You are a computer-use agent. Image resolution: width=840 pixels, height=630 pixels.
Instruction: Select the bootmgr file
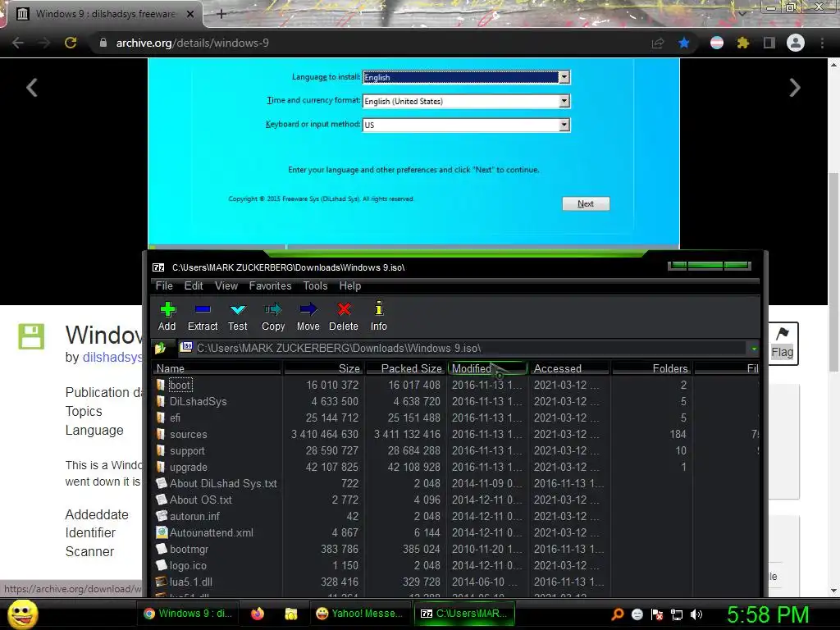coord(456,549)
